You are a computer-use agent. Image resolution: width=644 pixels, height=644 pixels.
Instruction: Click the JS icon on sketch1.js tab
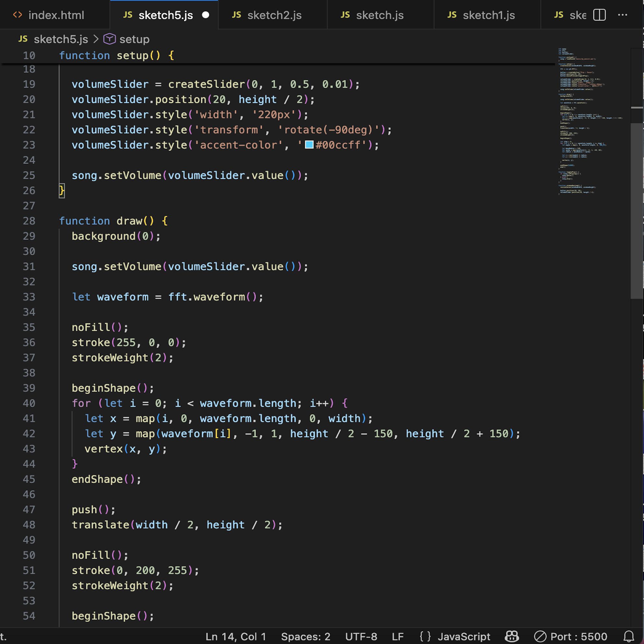pyautogui.click(x=452, y=15)
